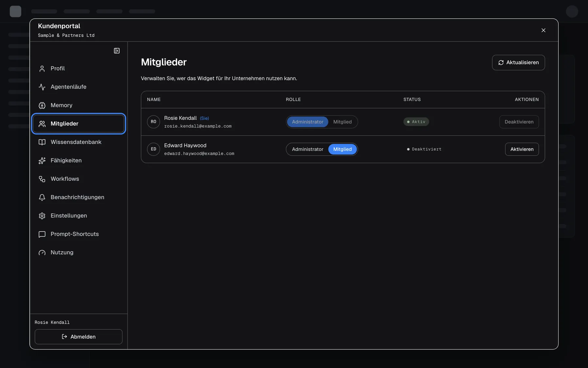Click the STATUS column header

[412, 99]
